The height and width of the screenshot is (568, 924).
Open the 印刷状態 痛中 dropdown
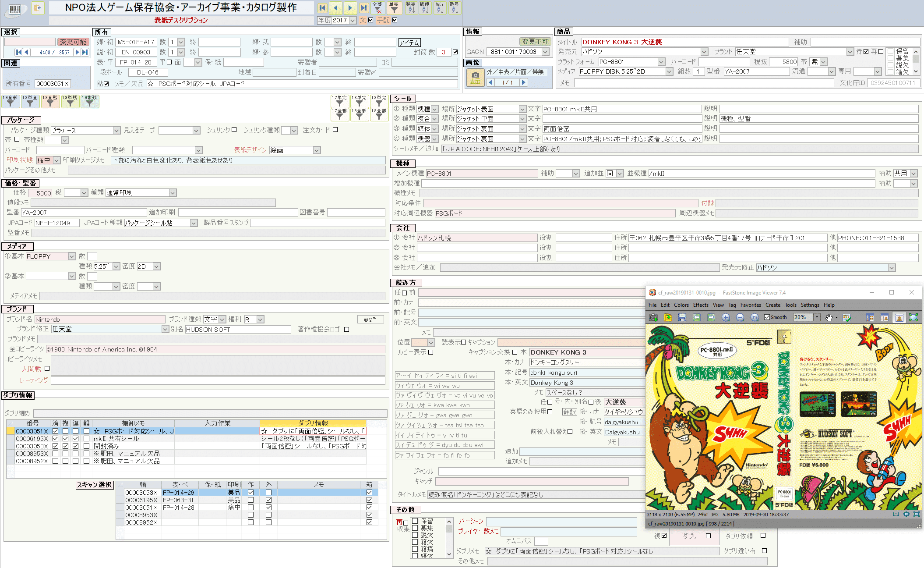pyautogui.click(x=56, y=160)
